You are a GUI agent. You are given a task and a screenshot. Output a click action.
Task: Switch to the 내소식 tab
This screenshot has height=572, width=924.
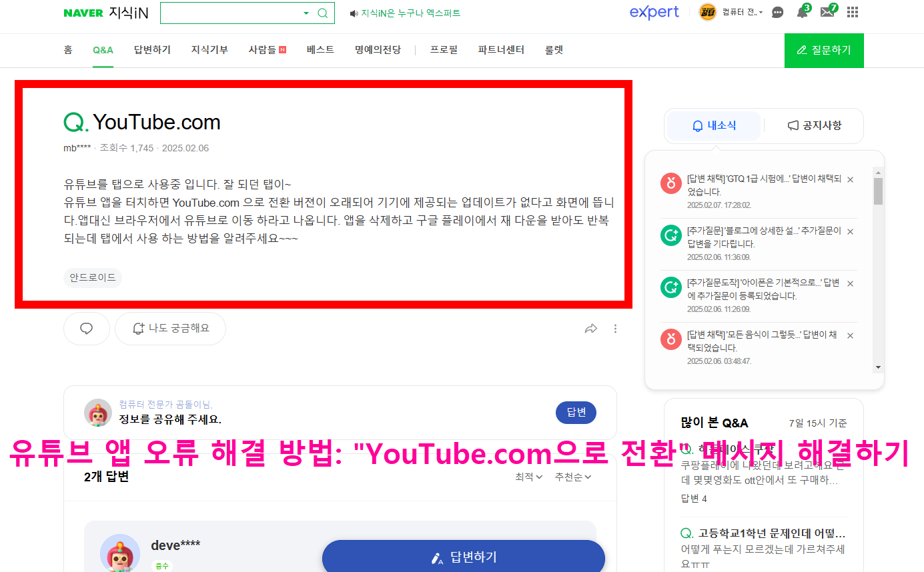coord(714,125)
